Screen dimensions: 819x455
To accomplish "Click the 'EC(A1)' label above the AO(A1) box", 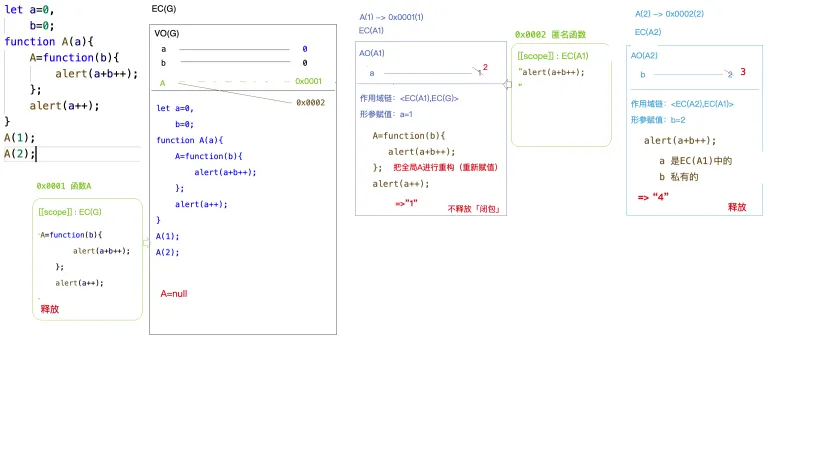I will [x=371, y=31].
